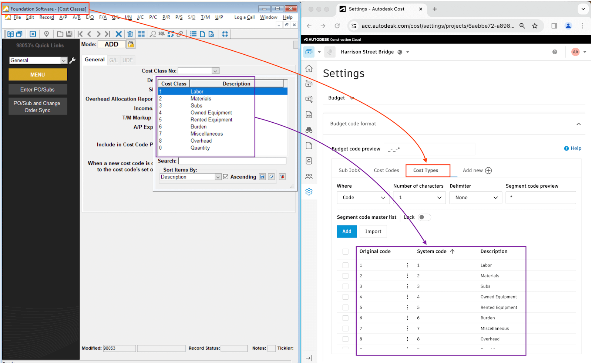Open the Record menu in Foundation
The width and height of the screenshot is (592, 364).
click(x=47, y=17)
